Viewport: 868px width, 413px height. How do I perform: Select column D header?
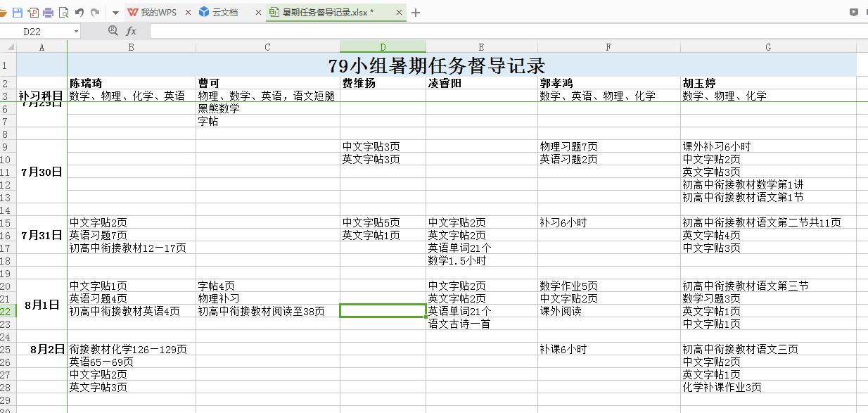pos(383,46)
